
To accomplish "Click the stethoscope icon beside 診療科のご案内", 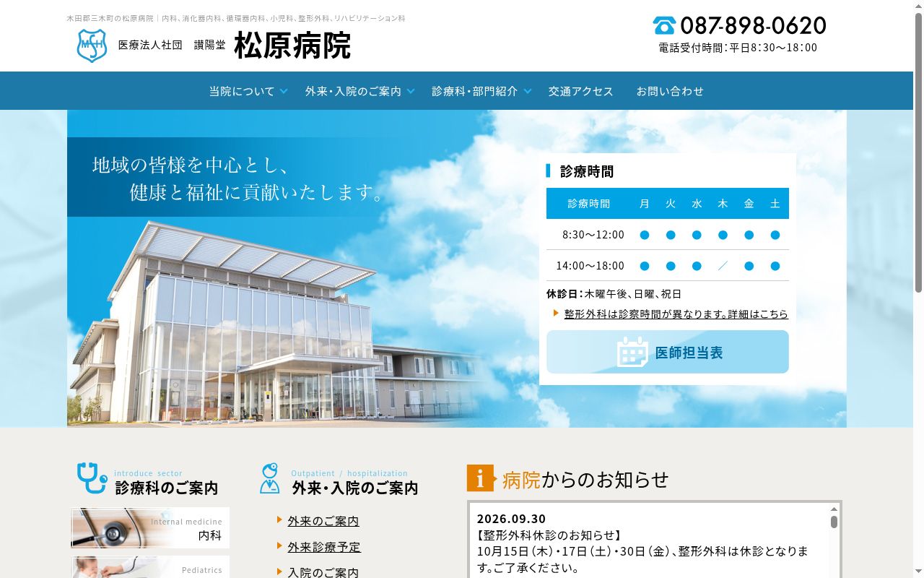I will pyautogui.click(x=92, y=478).
